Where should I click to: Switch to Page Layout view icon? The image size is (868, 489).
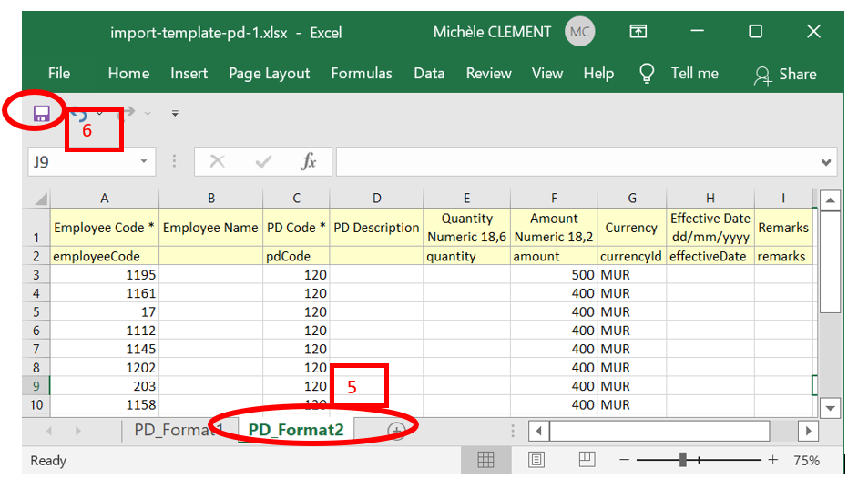click(x=536, y=460)
